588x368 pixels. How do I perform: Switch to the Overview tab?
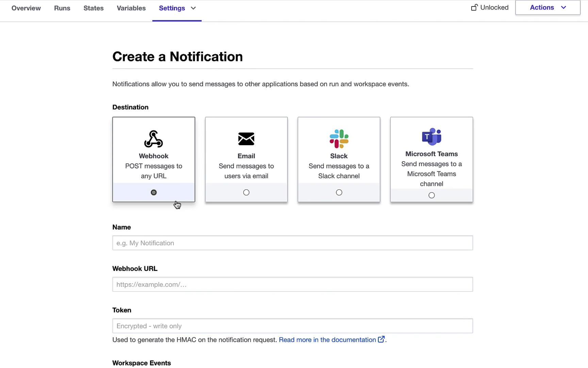(26, 8)
